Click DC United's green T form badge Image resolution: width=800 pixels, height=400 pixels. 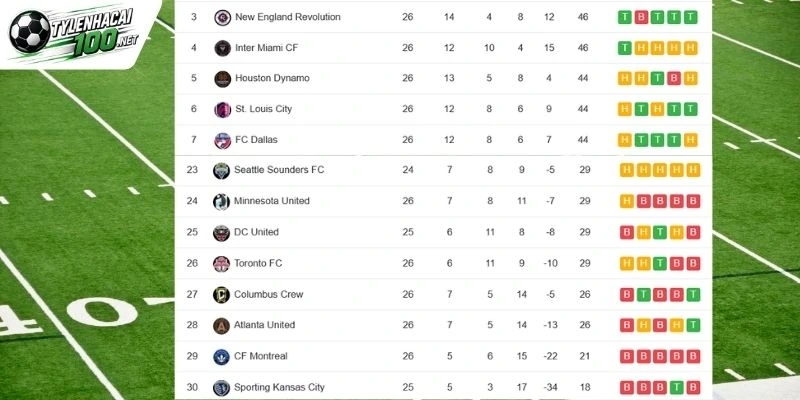pos(660,233)
